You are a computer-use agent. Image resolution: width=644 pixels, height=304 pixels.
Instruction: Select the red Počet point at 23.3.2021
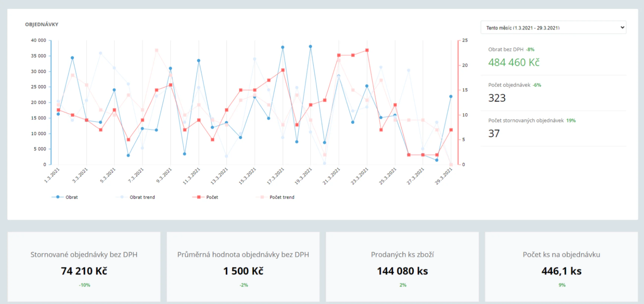367,50
